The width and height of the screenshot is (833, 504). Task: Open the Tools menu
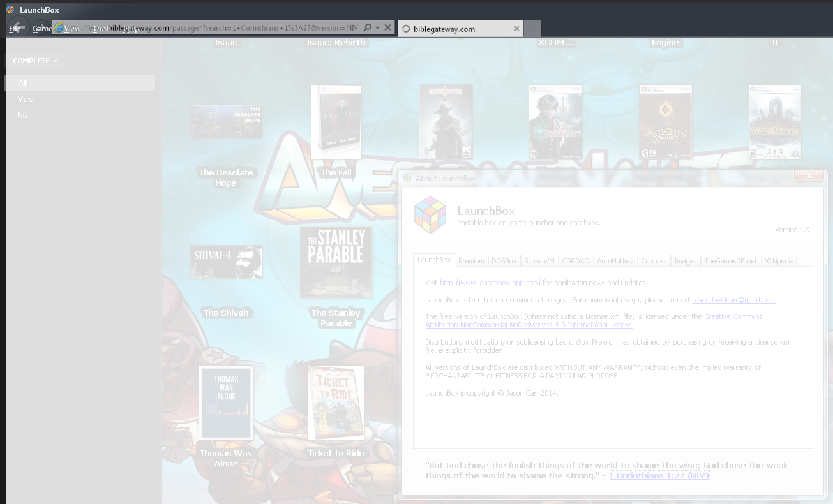click(101, 29)
